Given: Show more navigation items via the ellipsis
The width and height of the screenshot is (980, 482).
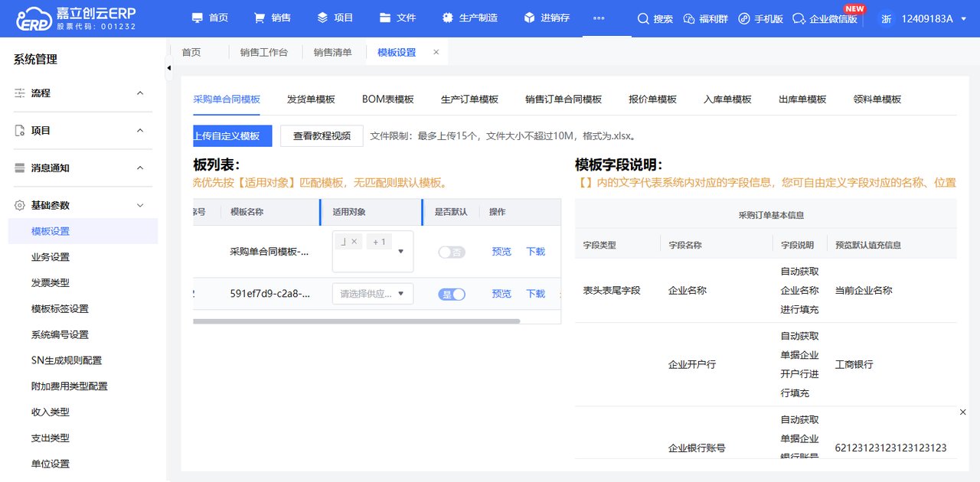Looking at the screenshot, I should [599, 18].
